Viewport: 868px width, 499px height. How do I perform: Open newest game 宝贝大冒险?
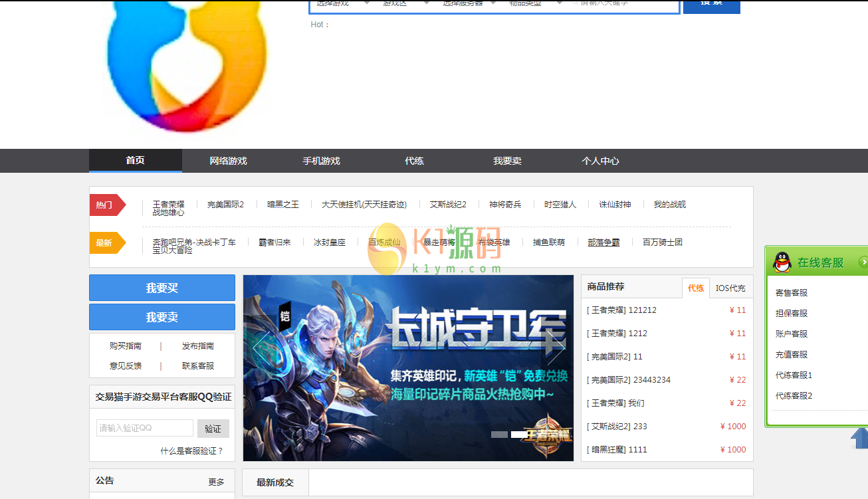pos(173,250)
